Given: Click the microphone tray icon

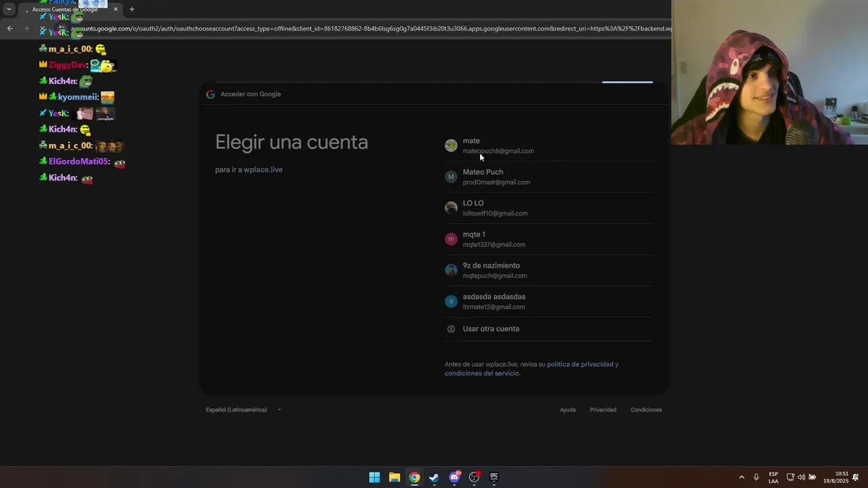Looking at the screenshot, I should click(756, 477).
